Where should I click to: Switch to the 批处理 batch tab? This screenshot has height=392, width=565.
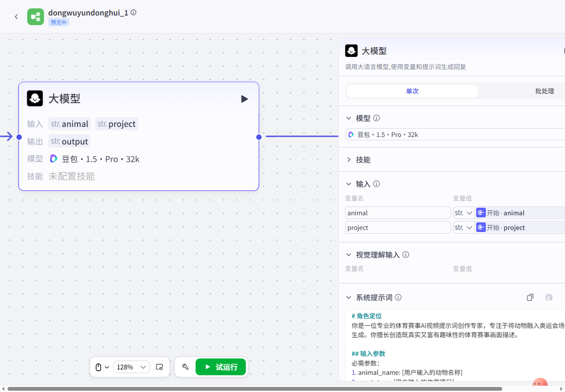[544, 91]
